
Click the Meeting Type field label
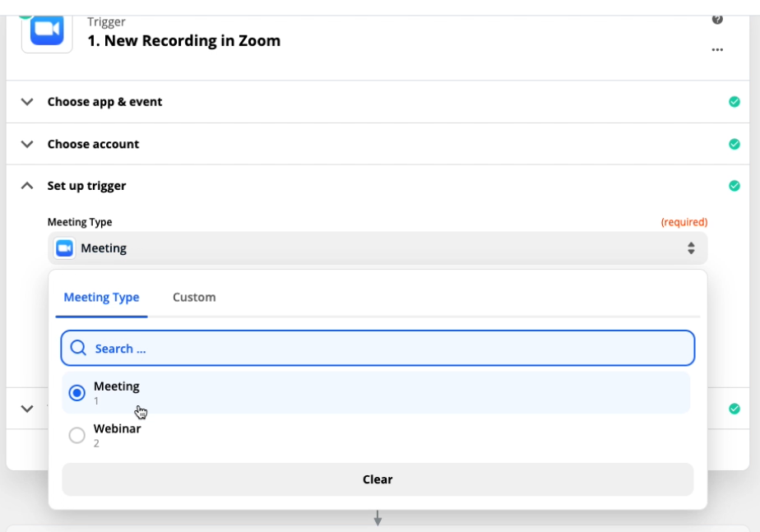[x=80, y=222]
